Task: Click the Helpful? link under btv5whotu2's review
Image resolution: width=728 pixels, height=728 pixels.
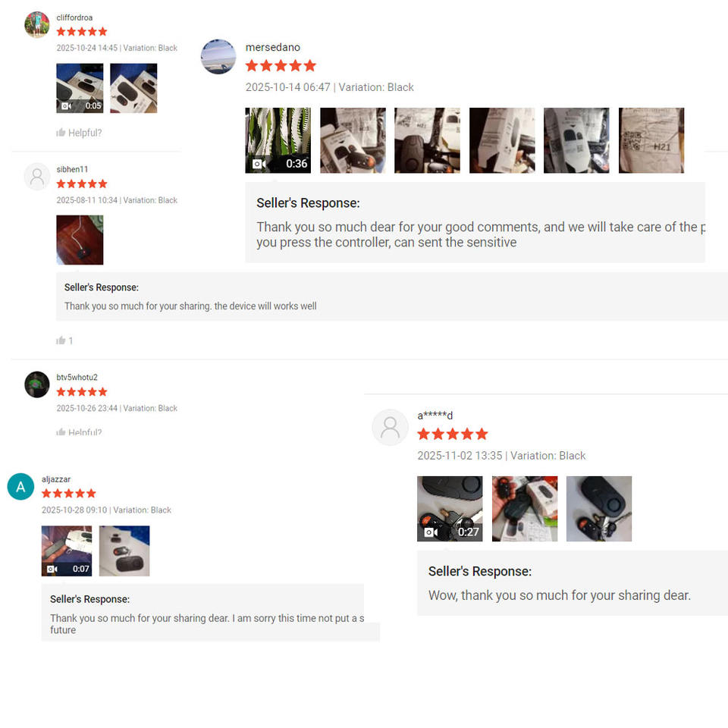Action: (85, 431)
